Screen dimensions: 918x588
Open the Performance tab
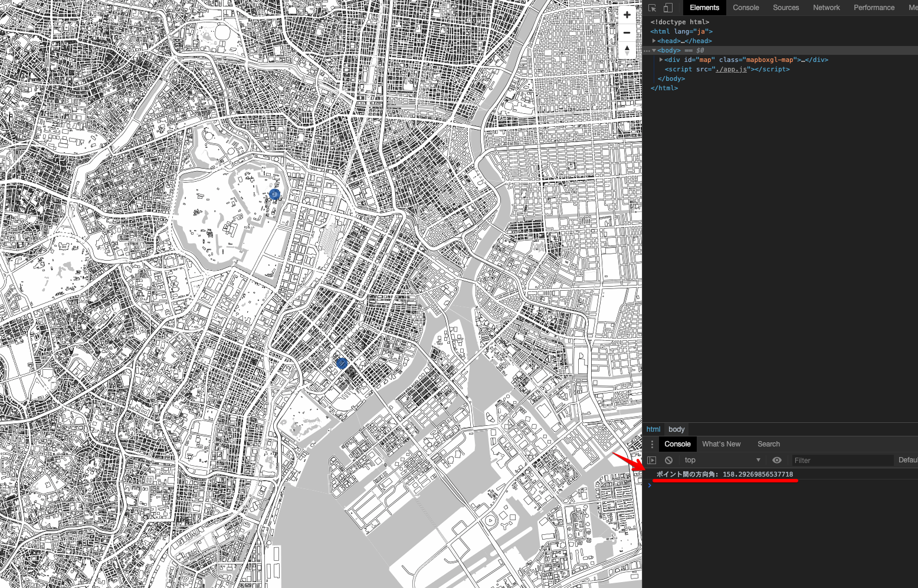pos(874,8)
